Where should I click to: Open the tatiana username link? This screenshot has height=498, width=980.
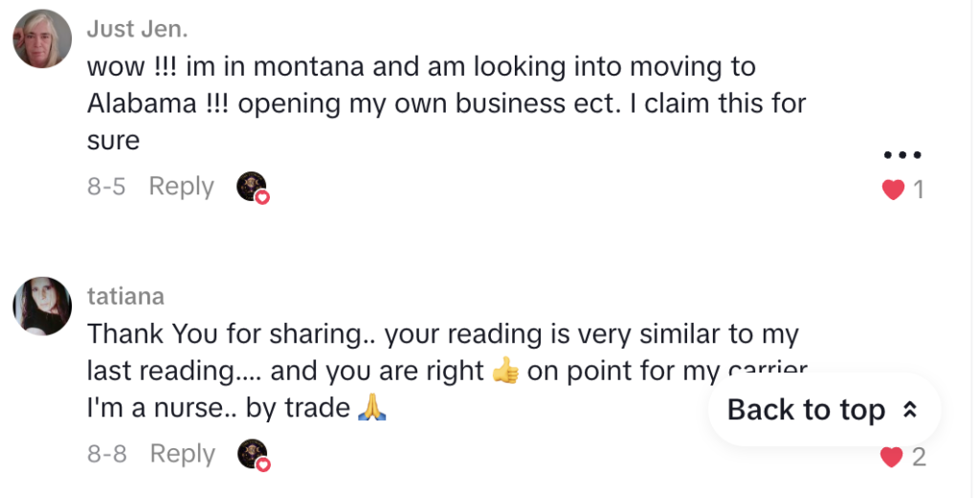click(x=125, y=296)
